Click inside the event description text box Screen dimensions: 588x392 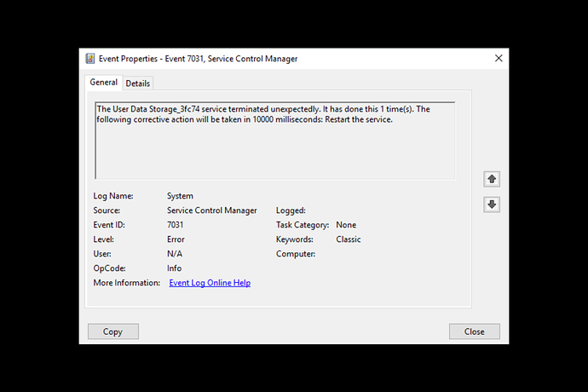(x=275, y=141)
